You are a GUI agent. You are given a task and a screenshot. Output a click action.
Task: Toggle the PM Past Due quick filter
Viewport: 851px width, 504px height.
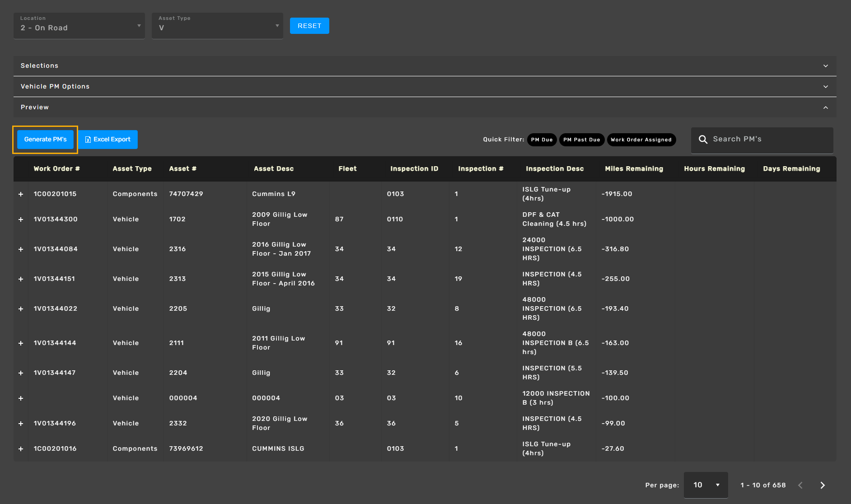(x=581, y=140)
